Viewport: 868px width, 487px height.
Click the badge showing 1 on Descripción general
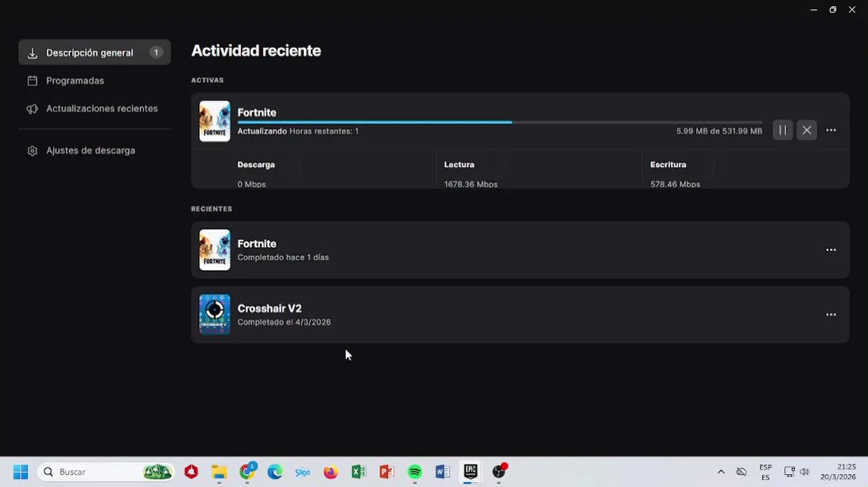pyautogui.click(x=156, y=52)
